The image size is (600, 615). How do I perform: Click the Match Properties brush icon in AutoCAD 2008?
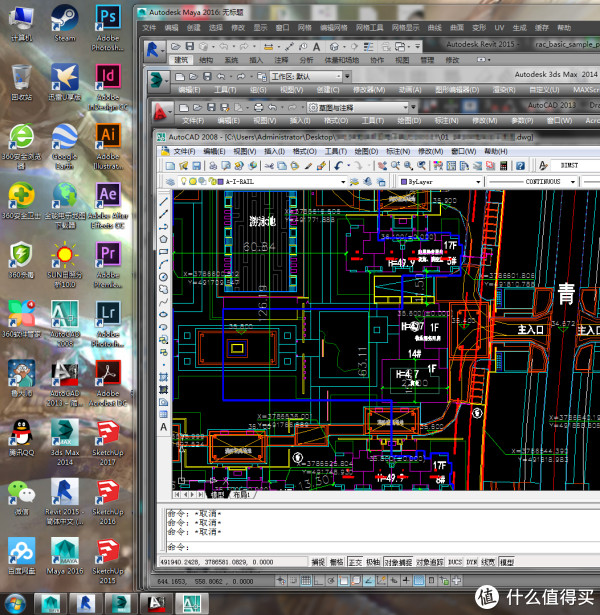coord(321,166)
